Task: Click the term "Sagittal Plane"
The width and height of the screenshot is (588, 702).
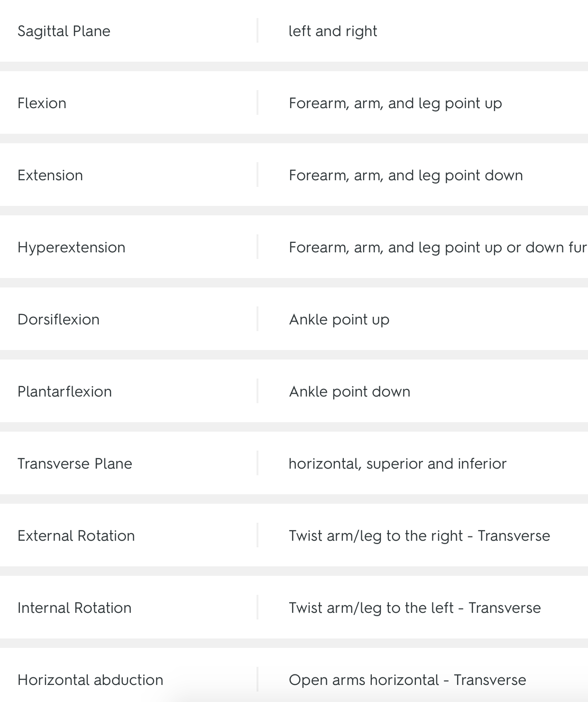Action: click(64, 31)
